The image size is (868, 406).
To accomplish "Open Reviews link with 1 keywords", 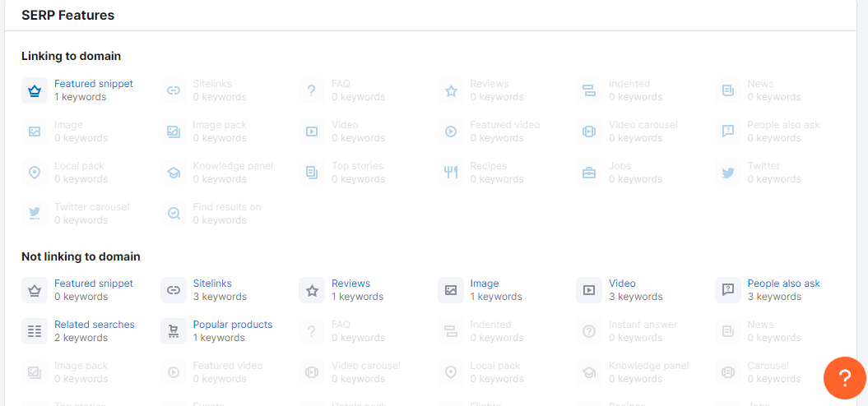I will click(351, 284).
